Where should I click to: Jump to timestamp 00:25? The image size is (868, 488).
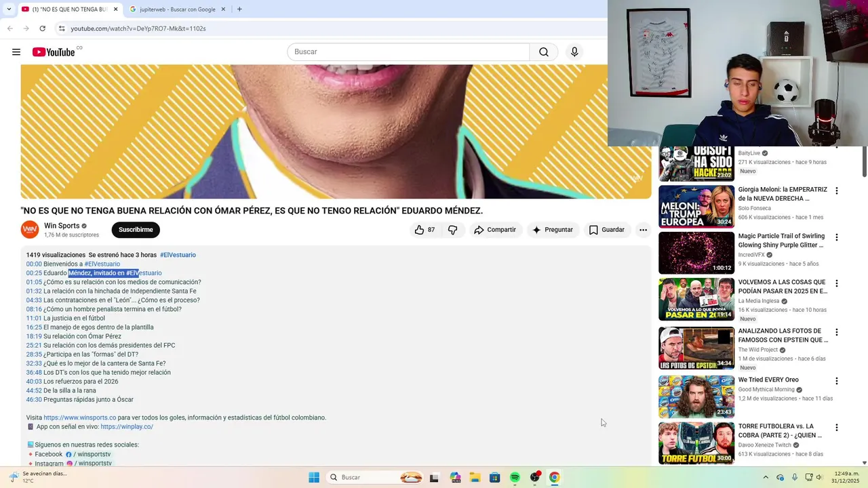point(34,273)
